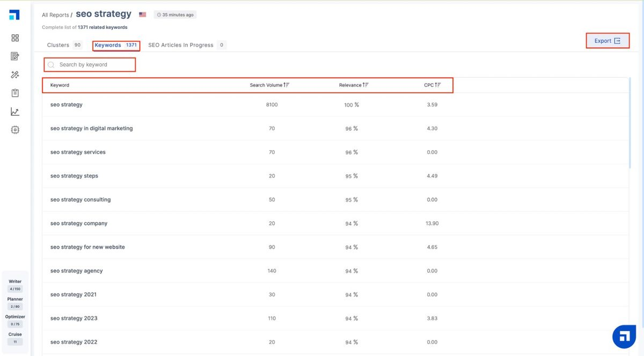Select 'seo strategy 2022' keyword
The image size is (644, 356).
pos(74,342)
